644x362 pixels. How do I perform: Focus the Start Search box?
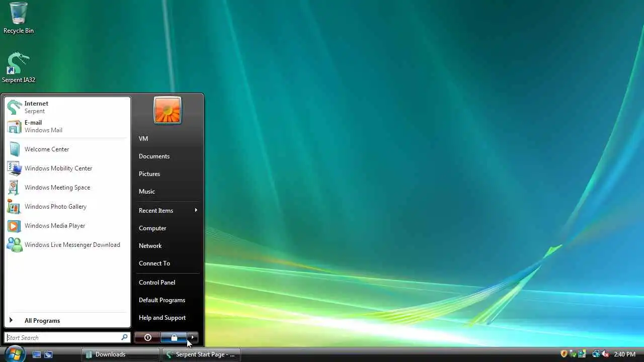point(67,337)
